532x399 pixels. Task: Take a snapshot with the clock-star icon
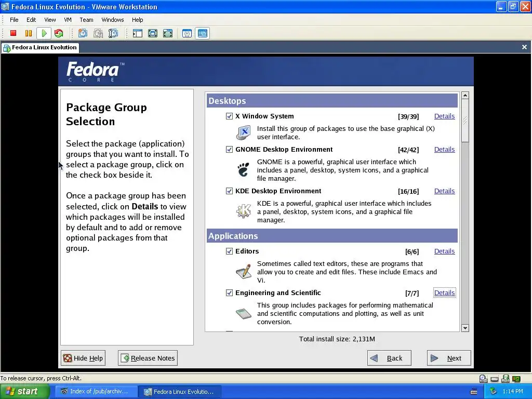[83, 33]
